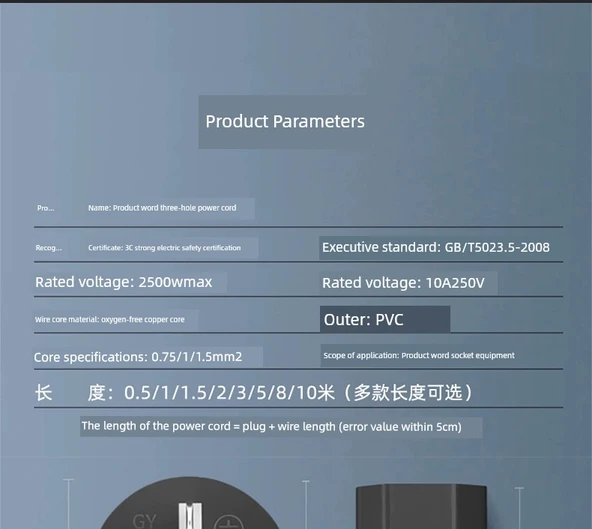
Task: Click the dark rectangular connector image
Action: pos(421,507)
